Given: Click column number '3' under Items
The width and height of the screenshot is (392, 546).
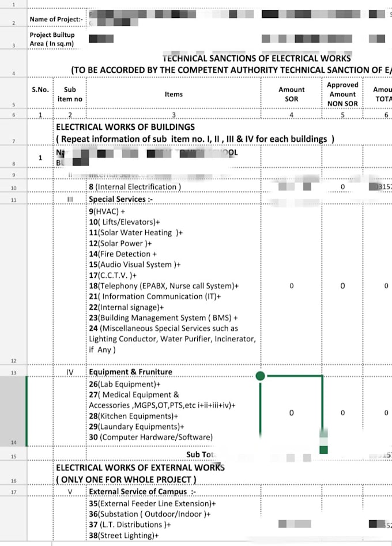Looking at the screenshot, I should (174, 115).
